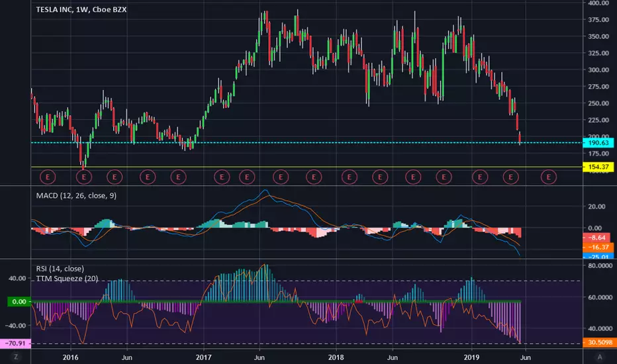Screen dimensions: 617x364
Task: Click the -40.00 squeeze scale label
Action: (16, 326)
